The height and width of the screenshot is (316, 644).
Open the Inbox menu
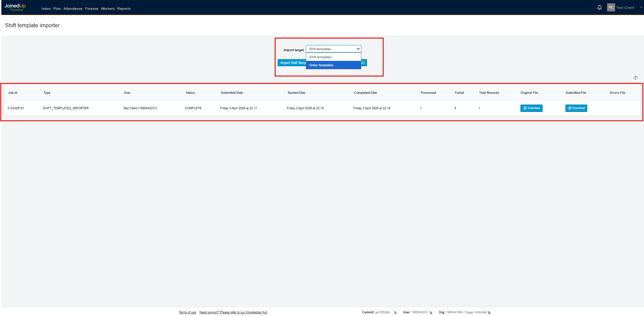tap(46, 9)
